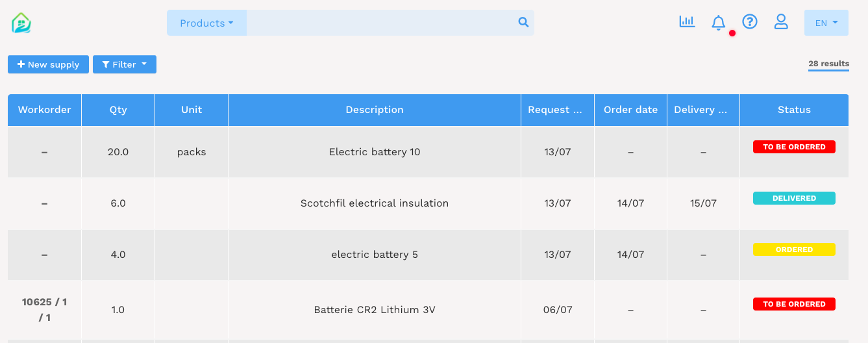This screenshot has width=868, height=343.
Task: Click the 28 results label
Action: 828,64
